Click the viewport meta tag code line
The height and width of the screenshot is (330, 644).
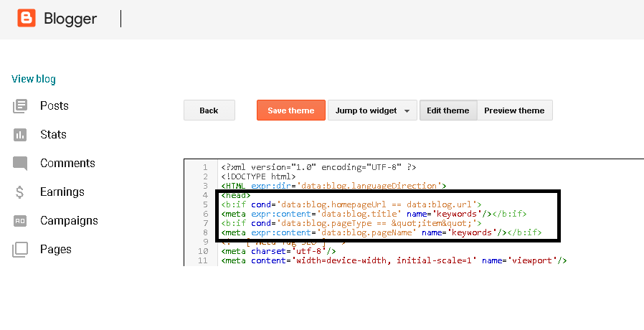click(394, 260)
